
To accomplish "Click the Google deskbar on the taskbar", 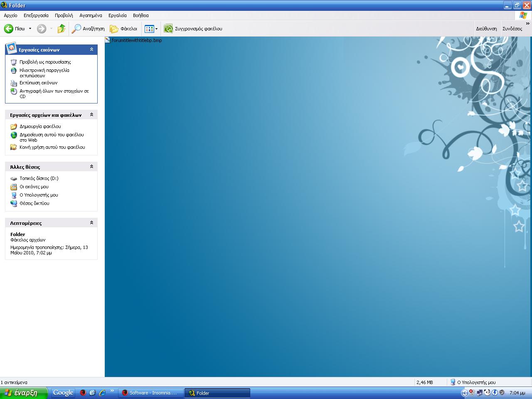I will pos(63,393).
